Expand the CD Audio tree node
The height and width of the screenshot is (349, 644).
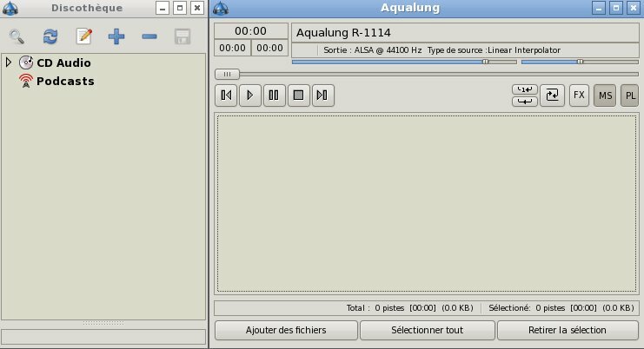[x=8, y=63]
